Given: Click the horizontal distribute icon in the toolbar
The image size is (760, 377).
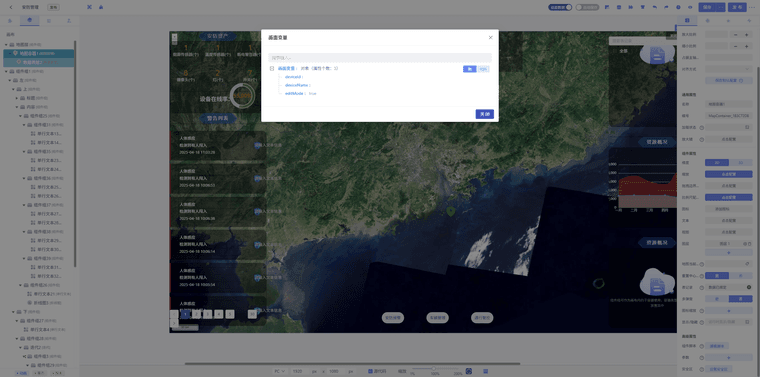Looking at the screenshot, I should [631, 7].
